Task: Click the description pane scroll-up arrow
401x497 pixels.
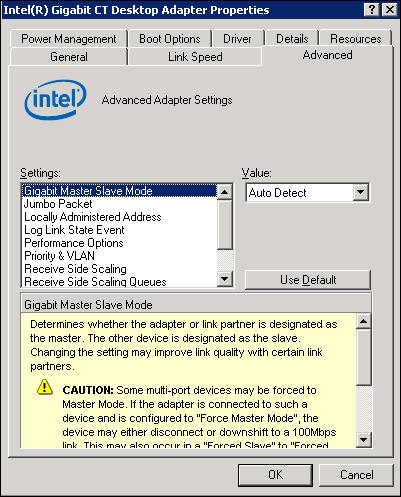Action: point(364,321)
